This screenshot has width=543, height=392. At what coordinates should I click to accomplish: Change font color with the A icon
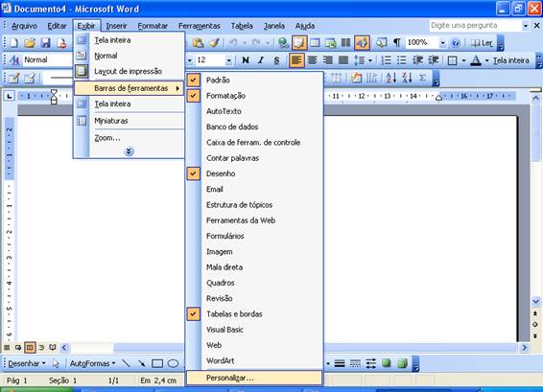[x=476, y=60]
